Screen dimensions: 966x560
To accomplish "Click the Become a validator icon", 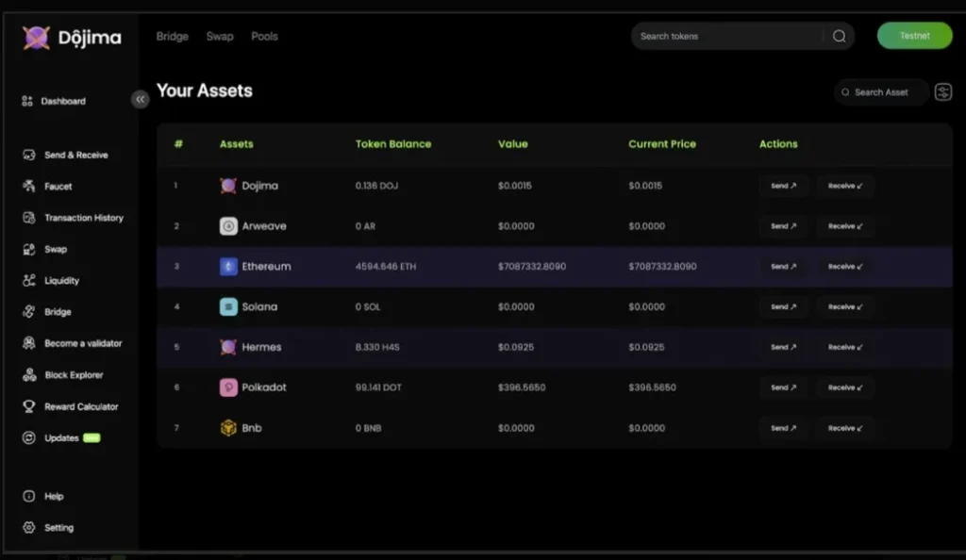I will point(29,343).
